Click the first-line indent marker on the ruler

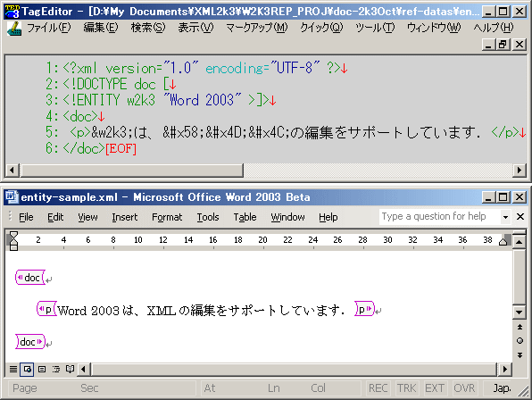13,235
